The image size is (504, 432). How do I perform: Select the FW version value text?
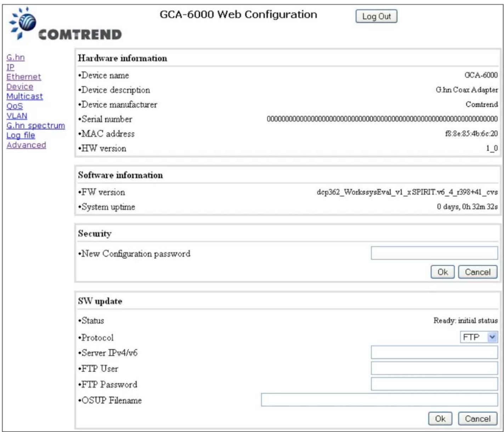(407, 192)
